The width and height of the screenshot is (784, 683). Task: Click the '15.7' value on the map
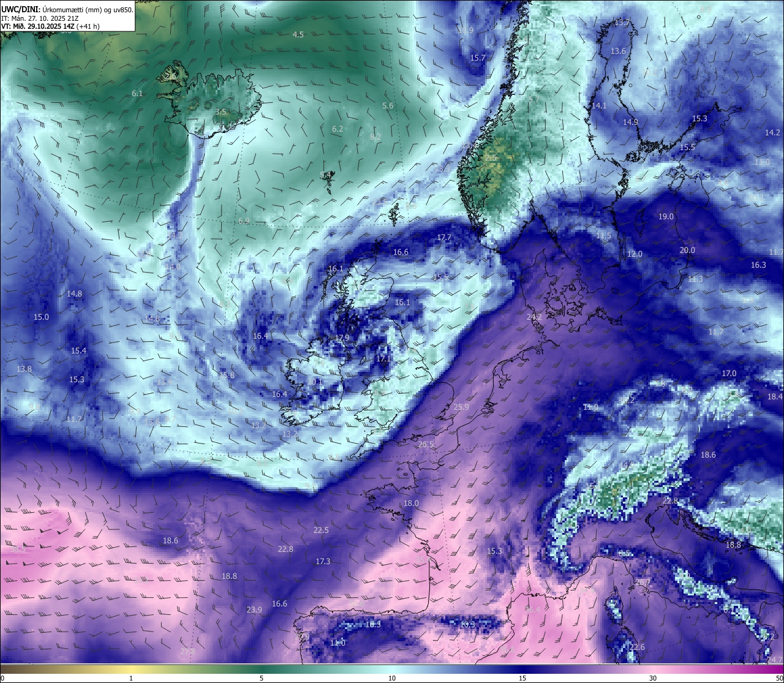(x=478, y=58)
